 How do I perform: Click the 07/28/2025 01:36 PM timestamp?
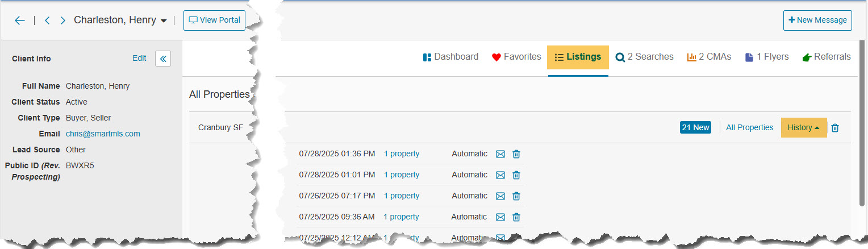click(x=337, y=153)
